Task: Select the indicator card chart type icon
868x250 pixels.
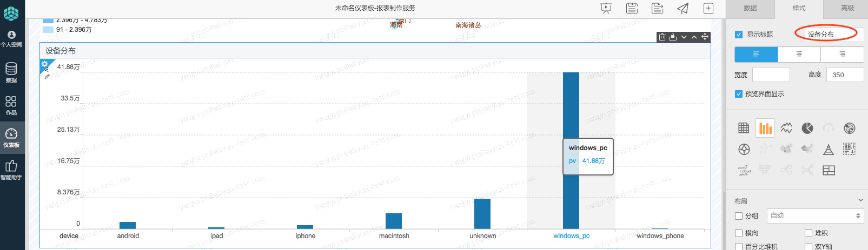Action: coord(850,149)
